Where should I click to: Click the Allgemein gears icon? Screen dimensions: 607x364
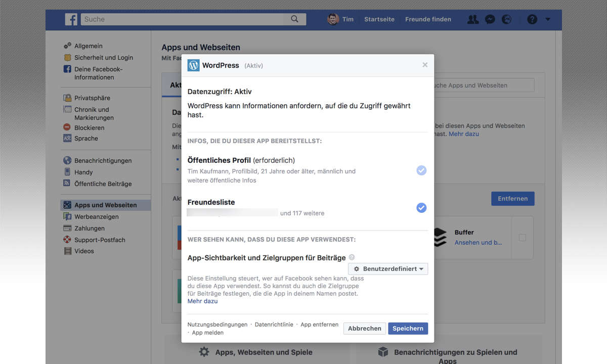point(67,46)
